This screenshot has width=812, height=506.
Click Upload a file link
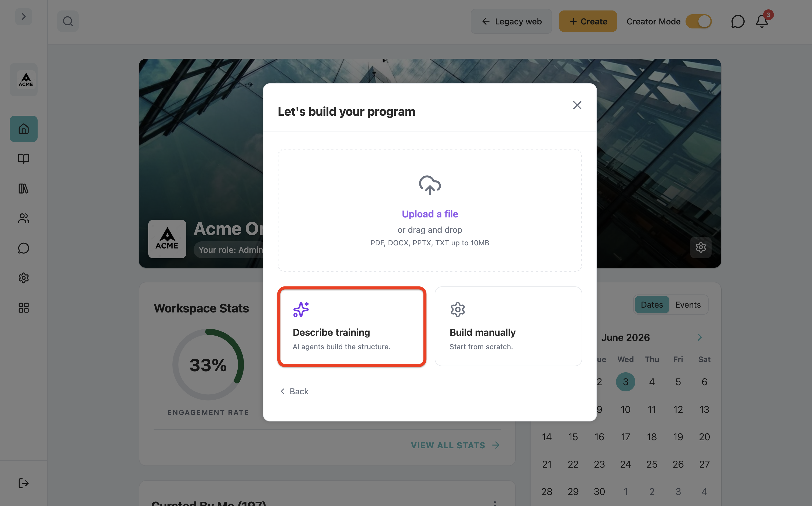(x=430, y=214)
